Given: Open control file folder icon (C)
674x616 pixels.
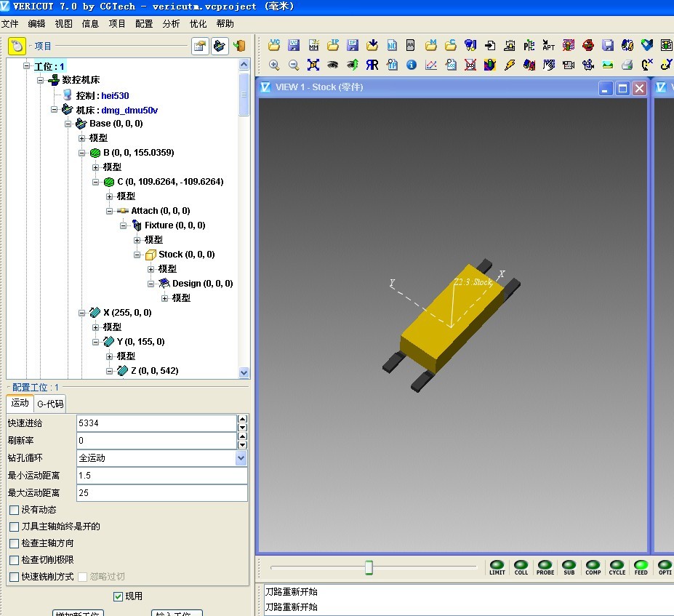Looking at the screenshot, I should [x=451, y=45].
